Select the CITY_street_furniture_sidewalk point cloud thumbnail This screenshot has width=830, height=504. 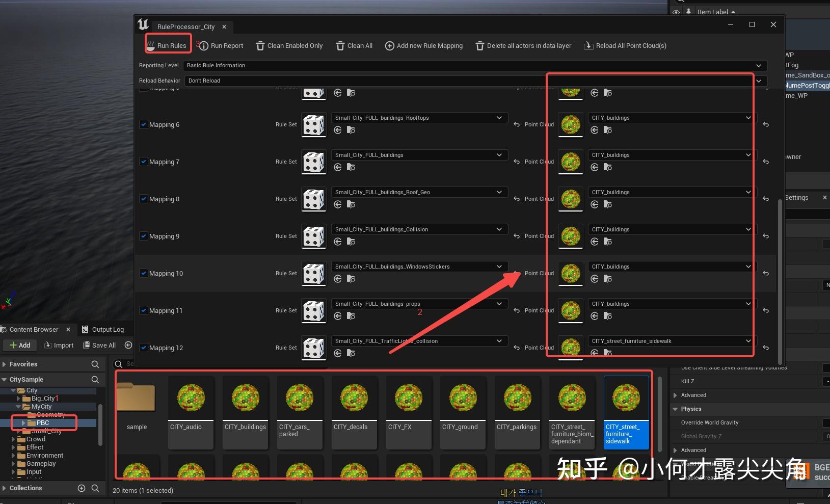(626, 397)
